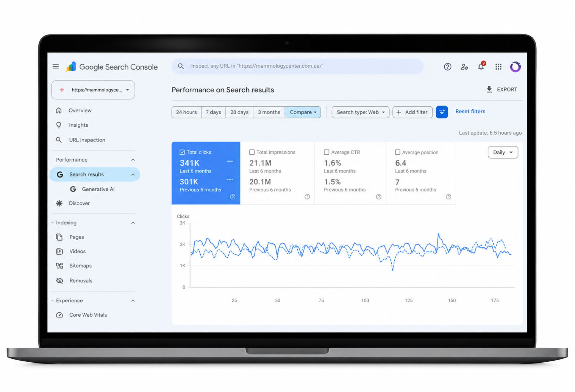
Task: Click the Reset filters link
Action: pos(470,111)
